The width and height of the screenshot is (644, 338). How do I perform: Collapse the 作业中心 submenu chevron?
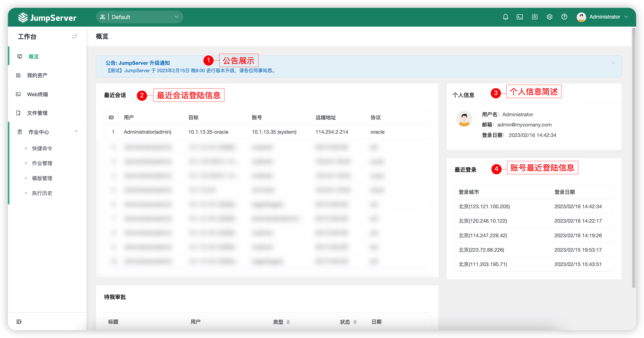pyautogui.click(x=76, y=131)
